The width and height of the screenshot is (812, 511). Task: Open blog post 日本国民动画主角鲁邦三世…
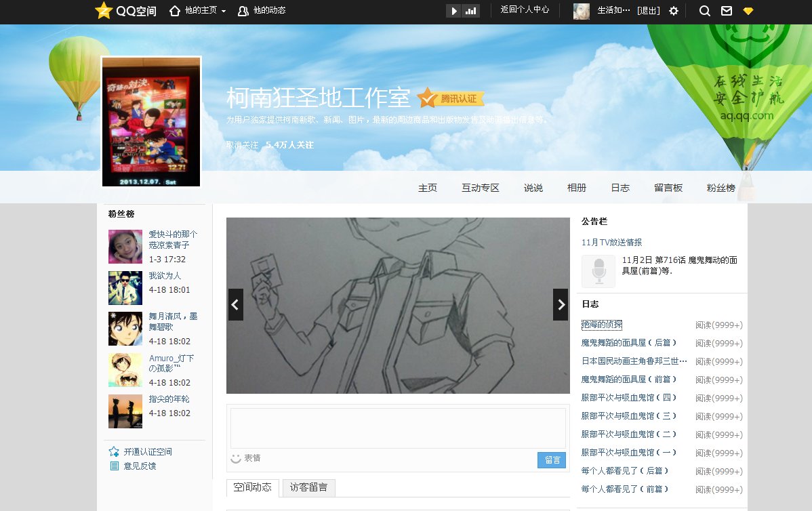[634, 361]
